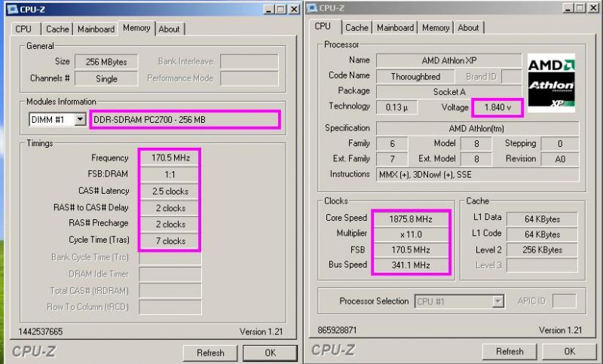Click the CPU-Z icon in left title bar
603x364 pixels.
pos(13,9)
